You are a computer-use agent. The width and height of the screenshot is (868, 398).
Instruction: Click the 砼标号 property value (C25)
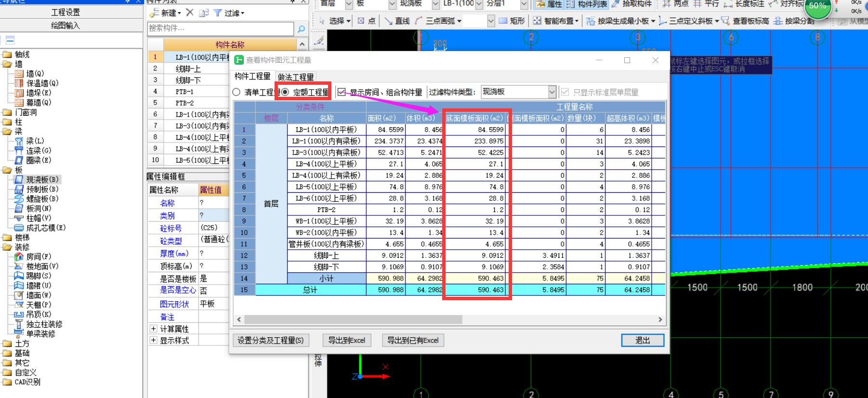pos(213,227)
